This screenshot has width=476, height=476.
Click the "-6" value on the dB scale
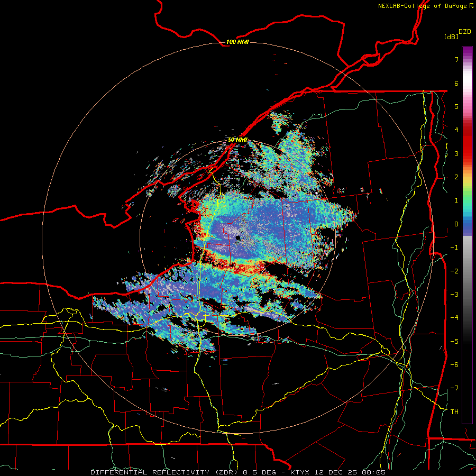tap(454, 364)
